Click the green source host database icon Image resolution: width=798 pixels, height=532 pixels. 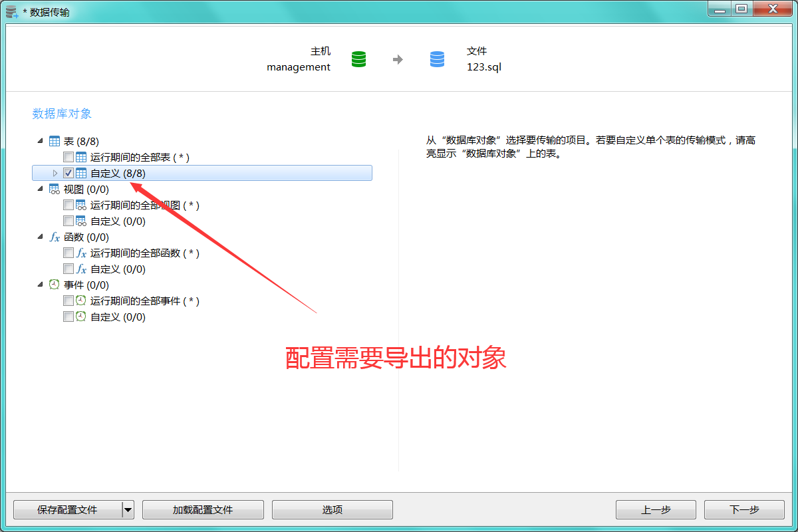coord(358,59)
